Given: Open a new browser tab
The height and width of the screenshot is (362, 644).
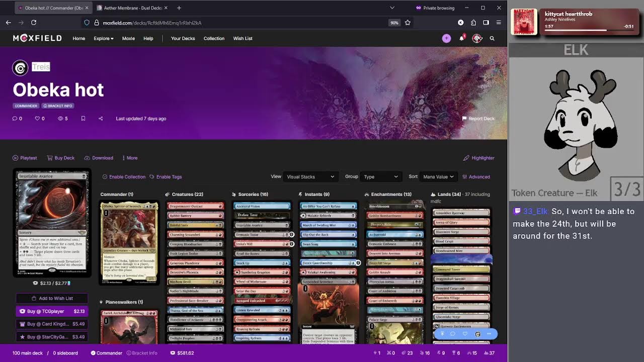Looking at the screenshot, I should [179, 8].
